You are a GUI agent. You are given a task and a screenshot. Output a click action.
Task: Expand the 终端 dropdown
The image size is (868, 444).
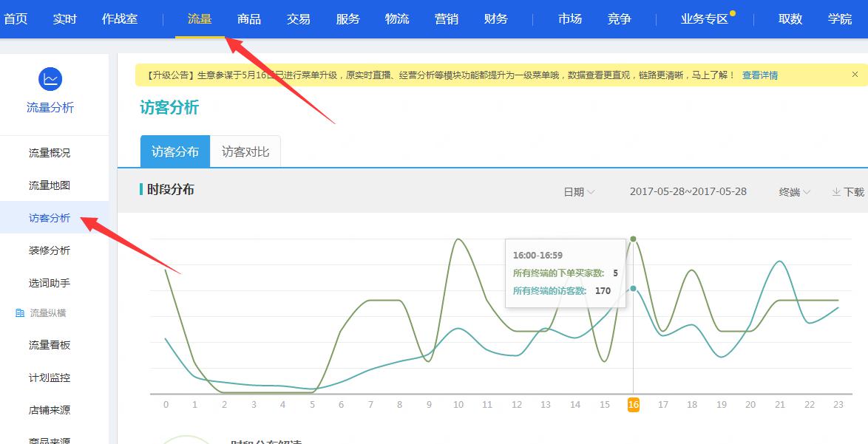tap(795, 192)
